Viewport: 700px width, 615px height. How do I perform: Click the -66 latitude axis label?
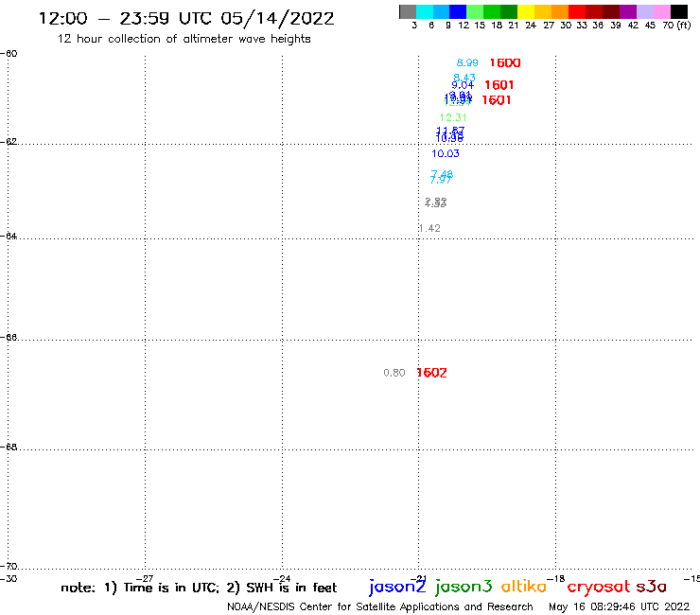click(x=9, y=337)
